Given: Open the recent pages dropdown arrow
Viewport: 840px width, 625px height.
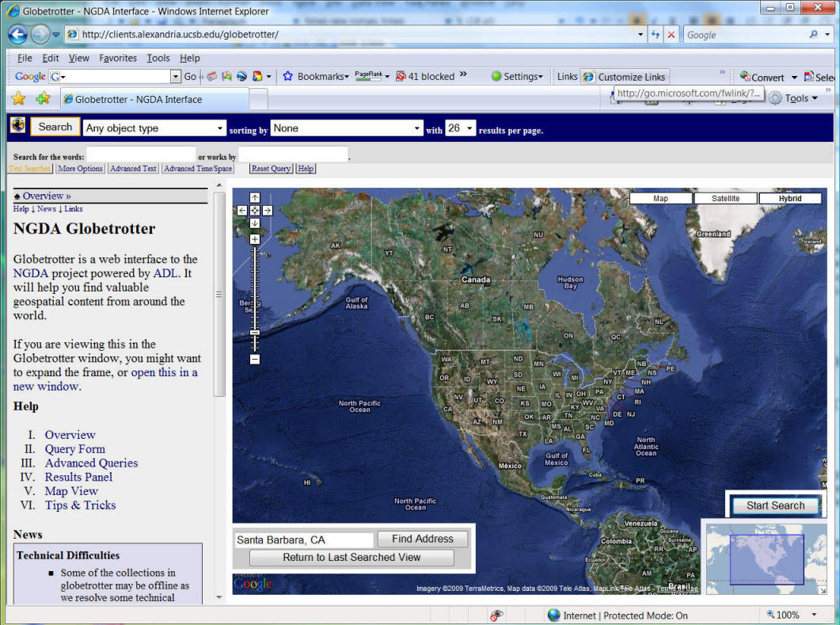Looking at the screenshot, I should coord(55,35).
